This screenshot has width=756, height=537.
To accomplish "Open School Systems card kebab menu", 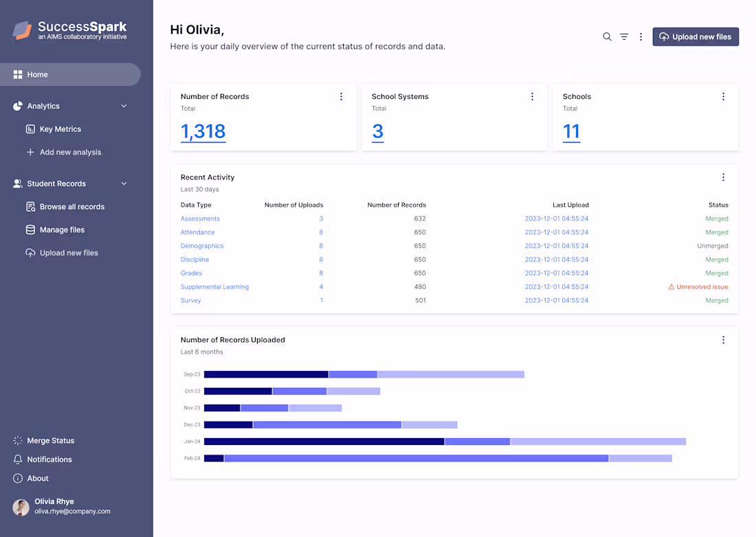I will pos(532,97).
